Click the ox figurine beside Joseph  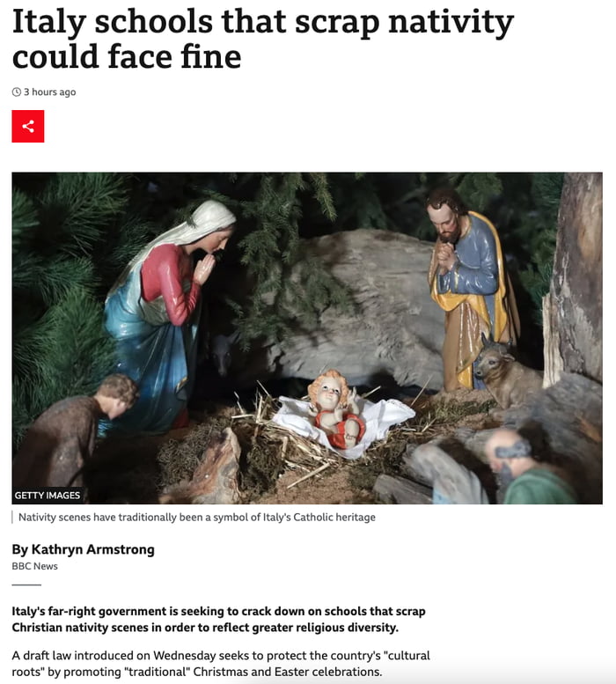506,371
